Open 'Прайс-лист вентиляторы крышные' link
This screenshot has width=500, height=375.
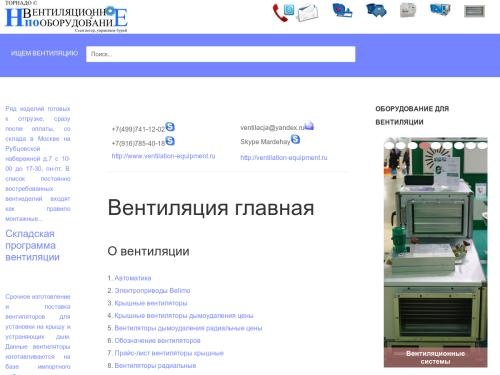pos(169,353)
